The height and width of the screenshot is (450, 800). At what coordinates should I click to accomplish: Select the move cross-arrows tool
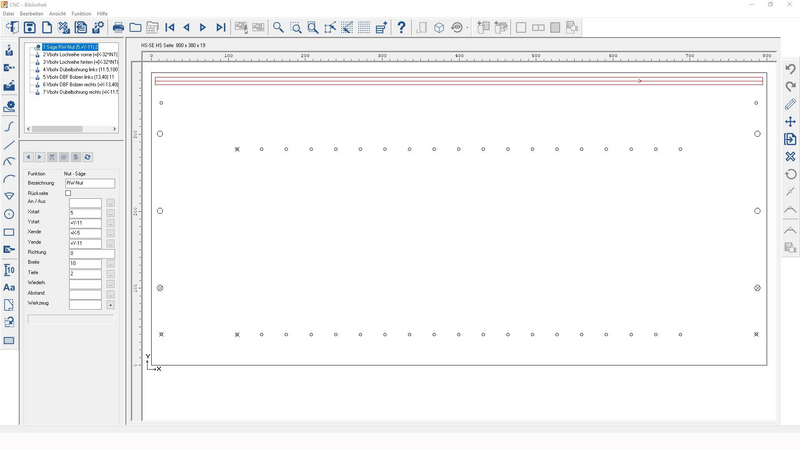point(790,121)
